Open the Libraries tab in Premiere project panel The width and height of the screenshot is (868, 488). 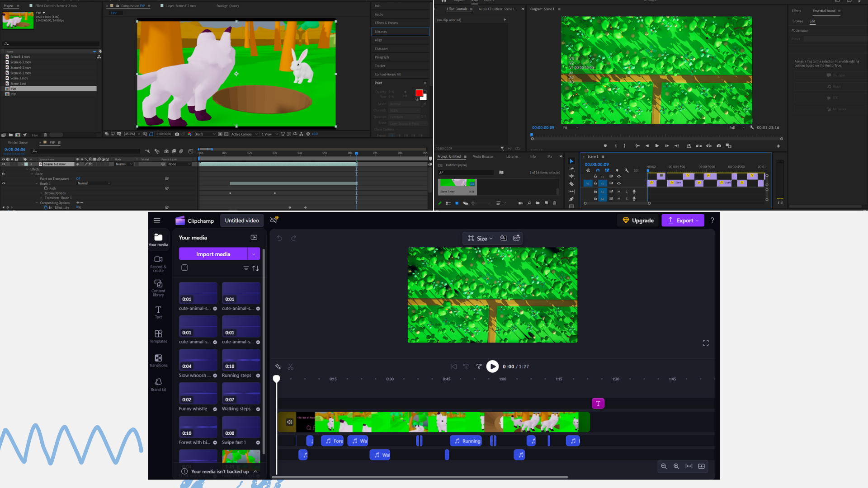pyautogui.click(x=512, y=157)
